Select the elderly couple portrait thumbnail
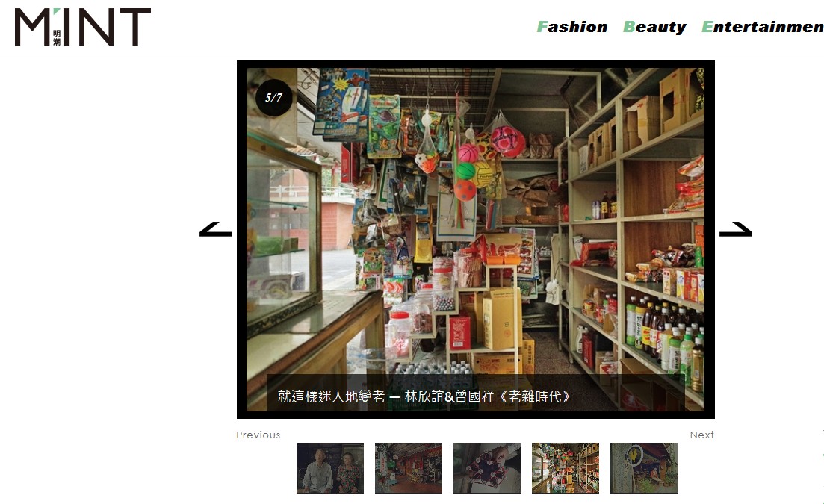This screenshot has width=824, height=504. pyautogui.click(x=330, y=467)
